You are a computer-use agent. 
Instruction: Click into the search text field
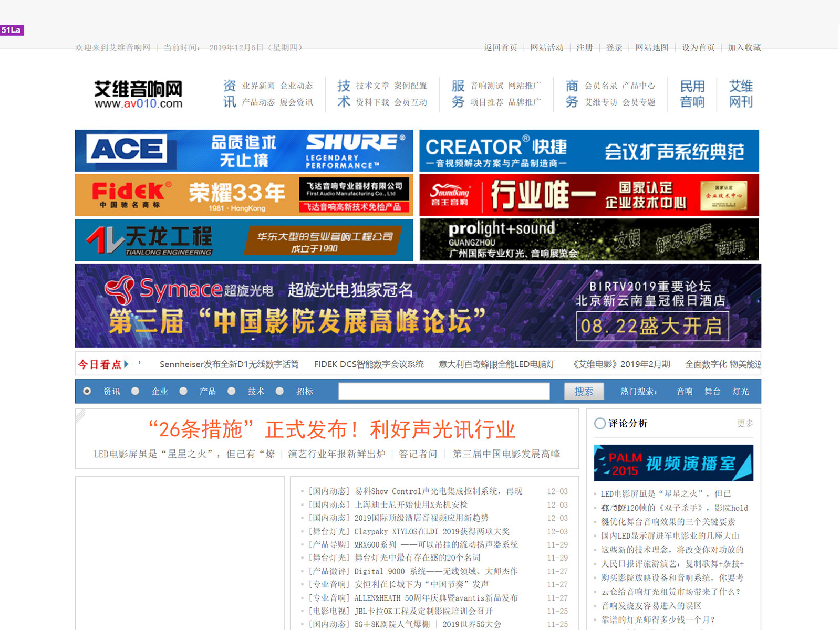click(x=444, y=391)
